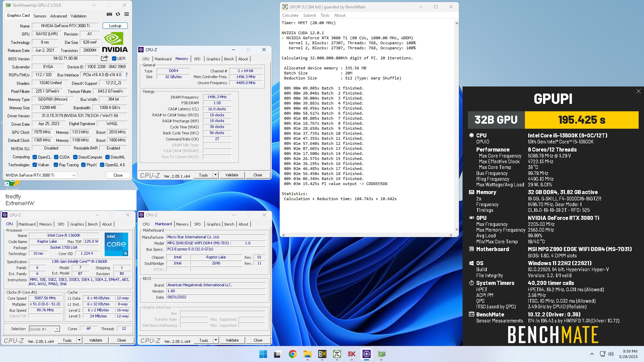The height and width of the screenshot is (362, 644).
Task: Open Tools dropdown arrow in CPU-Z Memory window
Action: coord(215,175)
